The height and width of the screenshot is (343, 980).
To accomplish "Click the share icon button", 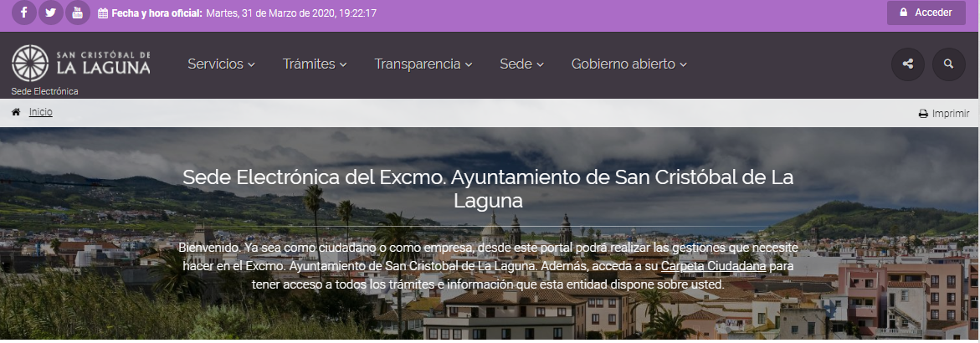I will coord(907,64).
